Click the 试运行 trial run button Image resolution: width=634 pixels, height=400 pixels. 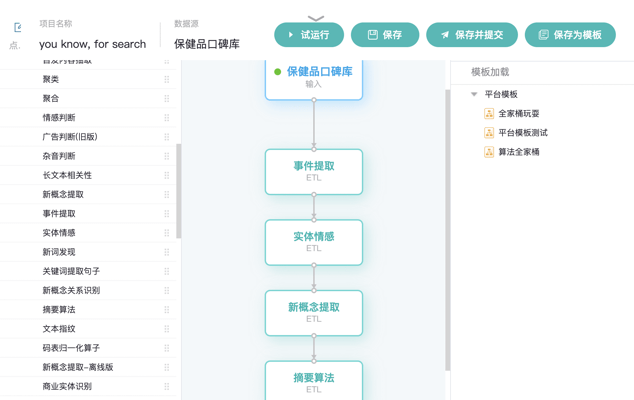(x=309, y=35)
